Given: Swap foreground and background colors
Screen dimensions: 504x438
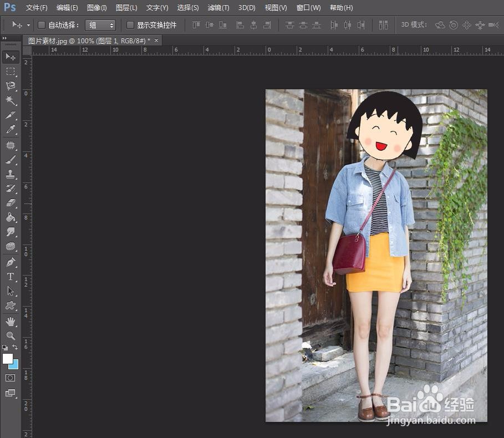Looking at the screenshot, I should (15, 347).
